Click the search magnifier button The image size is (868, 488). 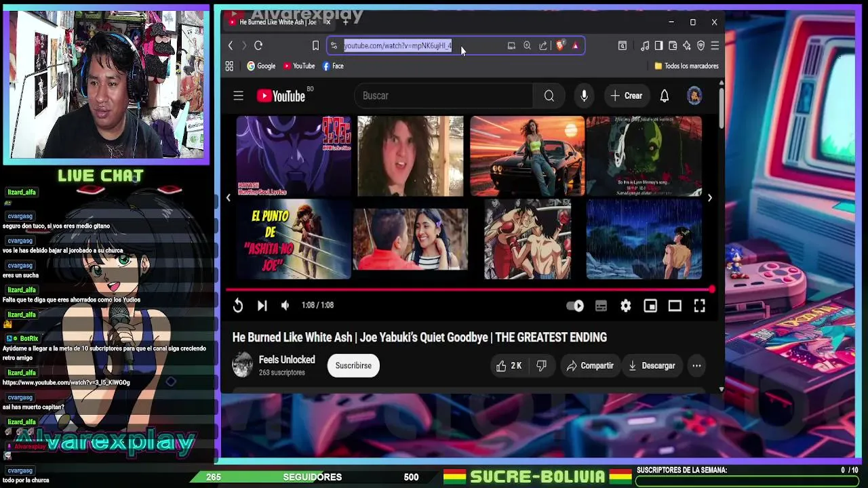pos(549,96)
